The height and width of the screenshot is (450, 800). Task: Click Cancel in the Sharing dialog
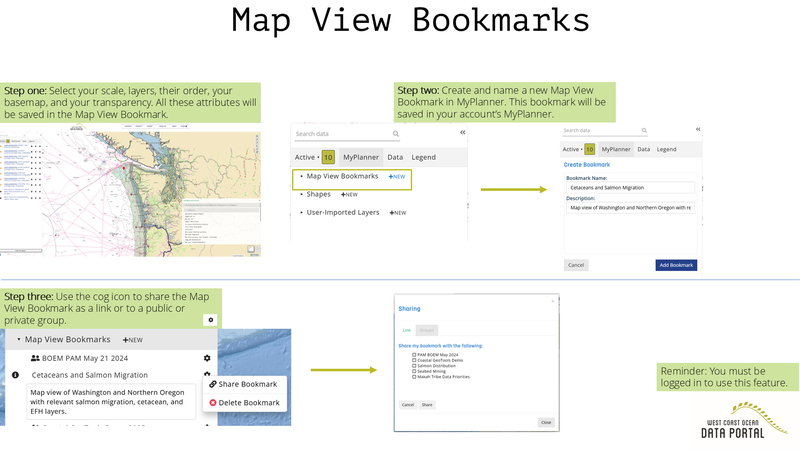pos(408,405)
